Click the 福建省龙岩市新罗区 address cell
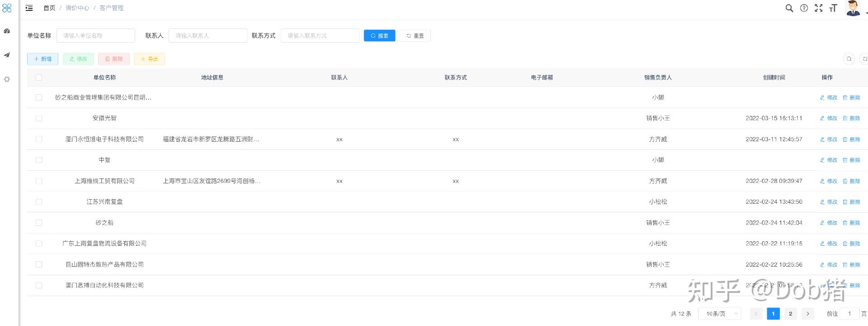This screenshot has width=868, height=326. [211, 139]
